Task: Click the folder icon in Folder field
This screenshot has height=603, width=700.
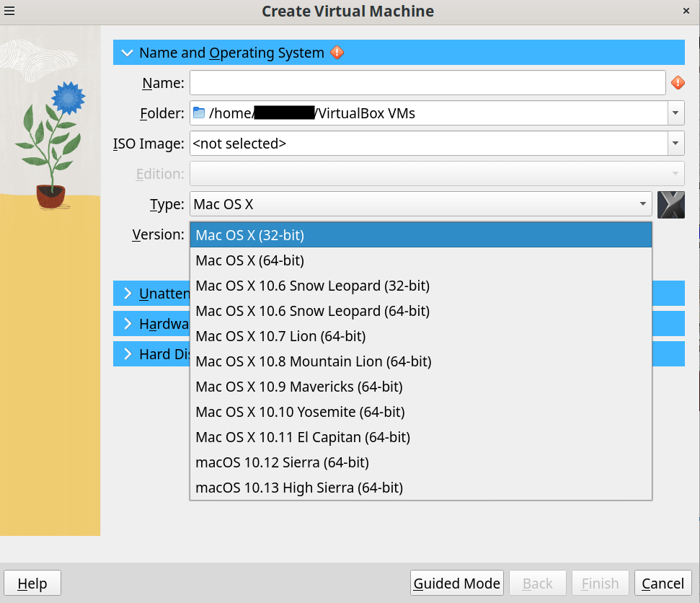Action: click(199, 113)
